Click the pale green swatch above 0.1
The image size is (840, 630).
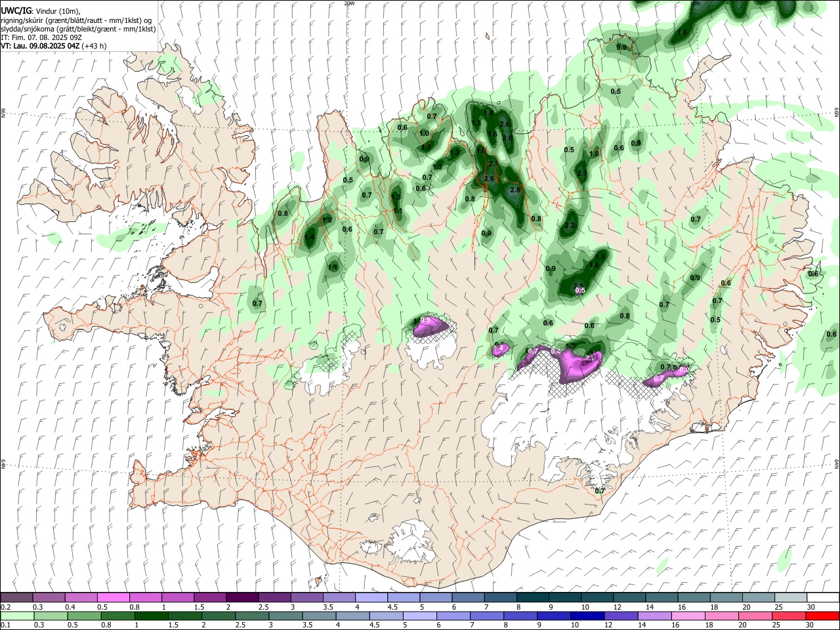[17, 616]
